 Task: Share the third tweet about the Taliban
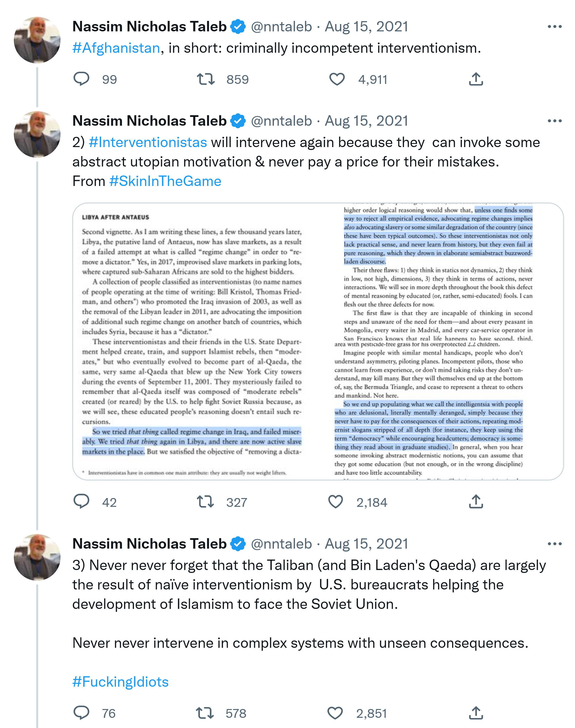[476, 713]
